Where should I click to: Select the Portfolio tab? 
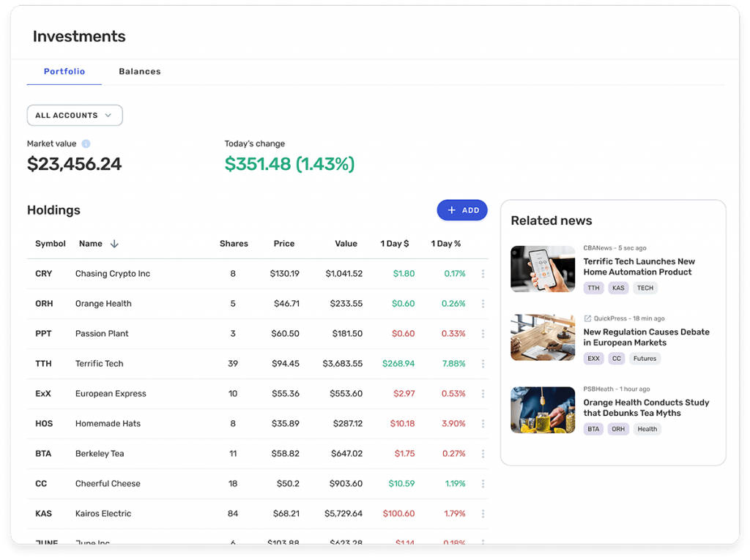click(x=64, y=72)
